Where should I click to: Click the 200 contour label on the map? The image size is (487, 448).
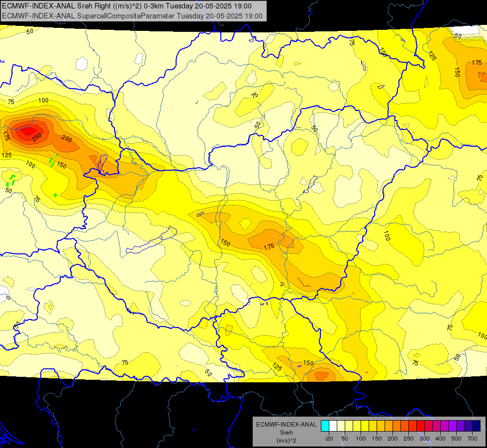(x=67, y=138)
